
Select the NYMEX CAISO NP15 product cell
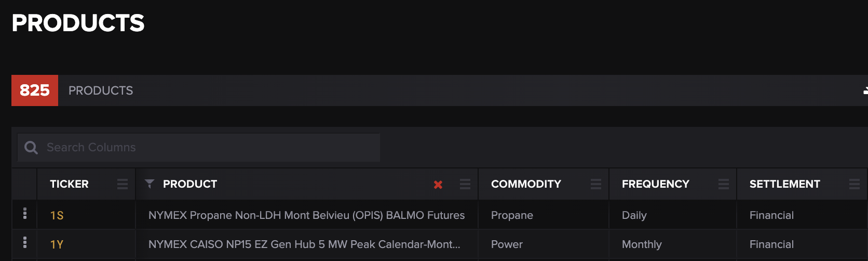click(304, 244)
